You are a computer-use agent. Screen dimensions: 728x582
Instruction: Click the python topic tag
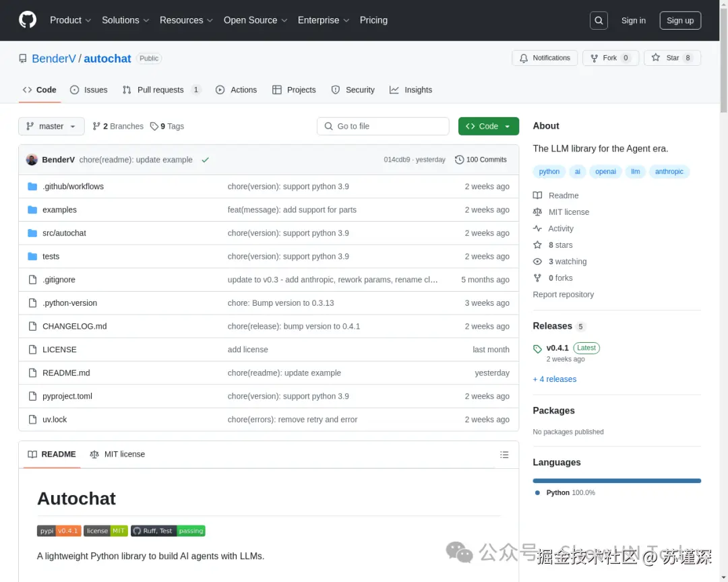(x=549, y=172)
